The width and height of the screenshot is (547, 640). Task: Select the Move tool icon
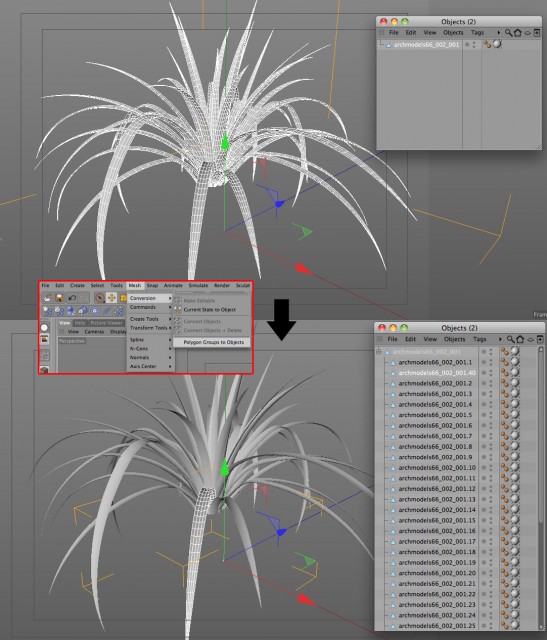tap(111, 298)
